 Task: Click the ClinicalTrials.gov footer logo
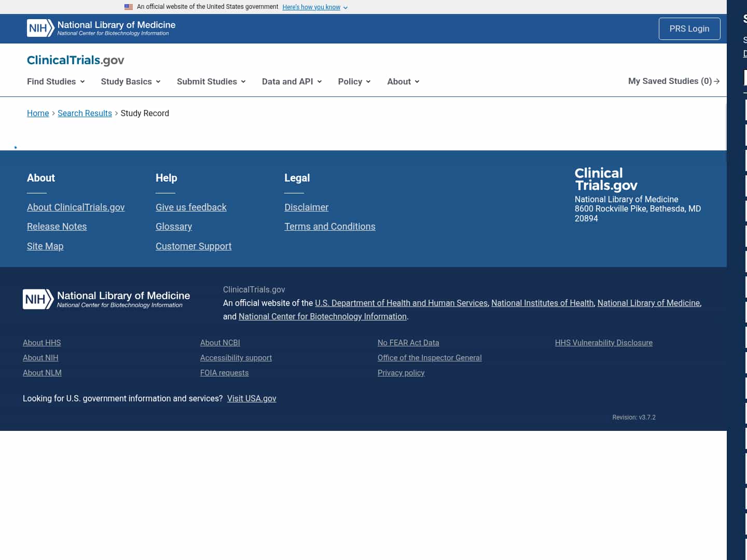606,179
